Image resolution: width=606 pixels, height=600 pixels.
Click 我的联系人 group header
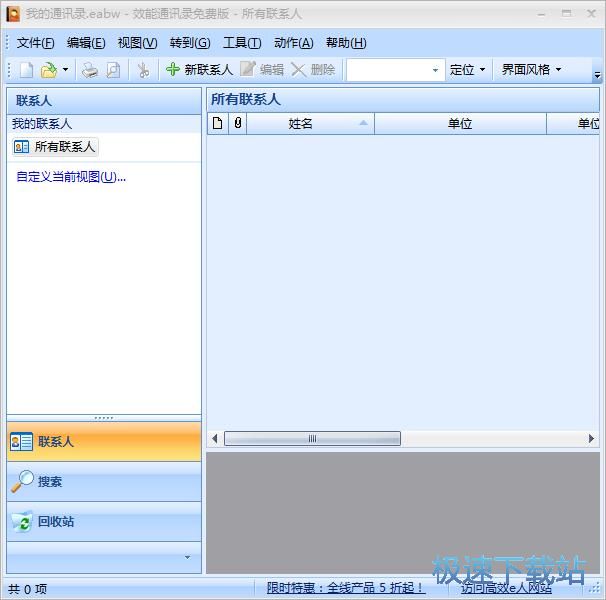104,124
